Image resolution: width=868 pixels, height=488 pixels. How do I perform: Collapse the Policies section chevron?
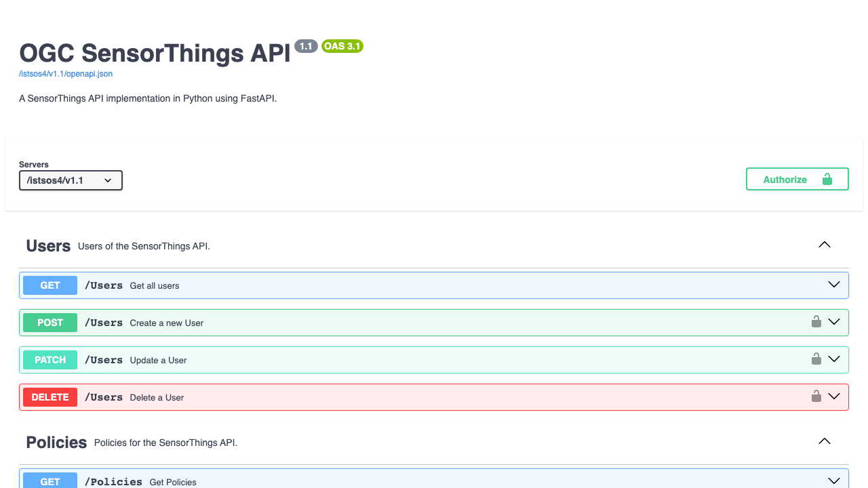pyautogui.click(x=825, y=441)
